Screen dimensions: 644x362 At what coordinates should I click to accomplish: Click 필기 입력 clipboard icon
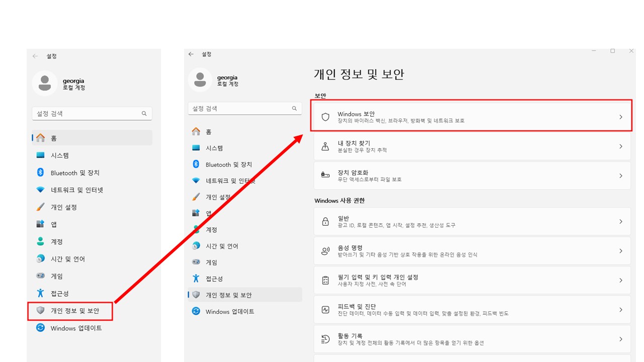click(326, 280)
